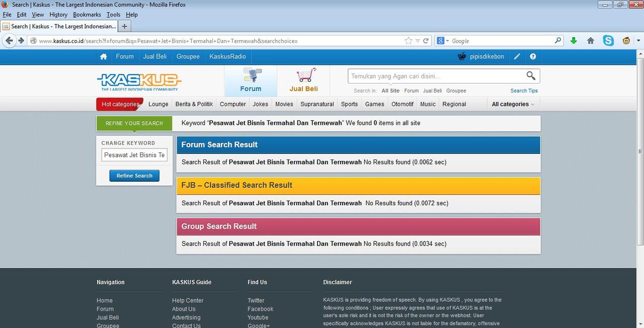Open the Berita & Politik category
644x328 pixels.
pyautogui.click(x=194, y=104)
